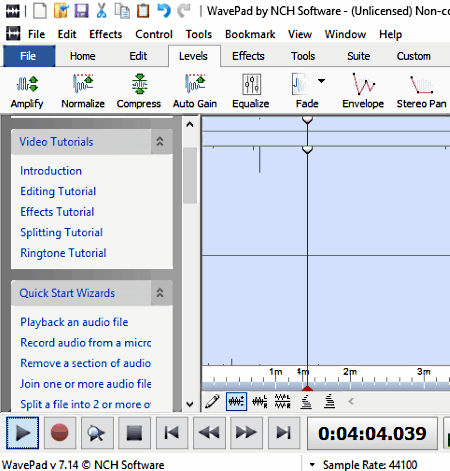Switch to the Tools ribbon tab
Viewport: 450px width, 471px height.
coord(303,56)
